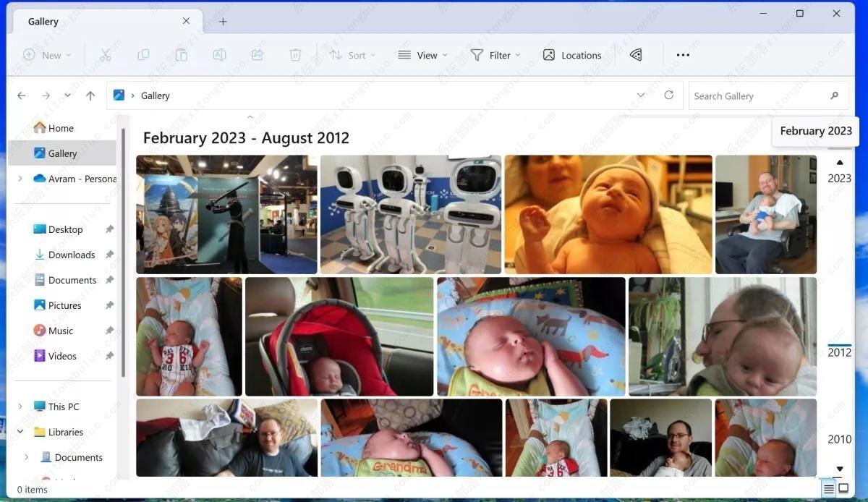Jump to 2012 on the timeline scrubber
This screenshot has height=502, width=868.
coord(839,352)
